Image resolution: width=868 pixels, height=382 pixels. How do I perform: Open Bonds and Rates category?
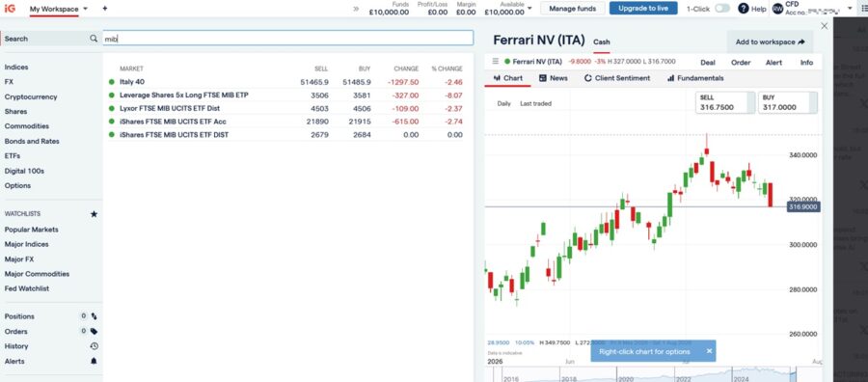tap(32, 141)
